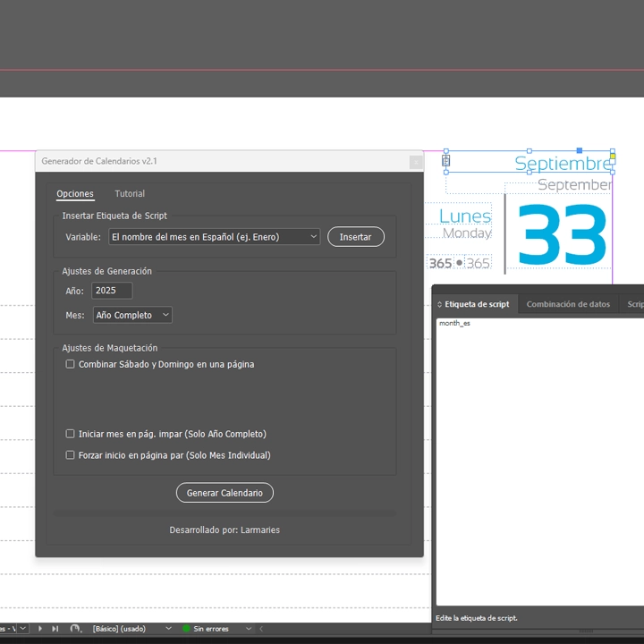The width and height of the screenshot is (644, 644).
Task: Click the Generar Calendario button
Action: [225, 493]
